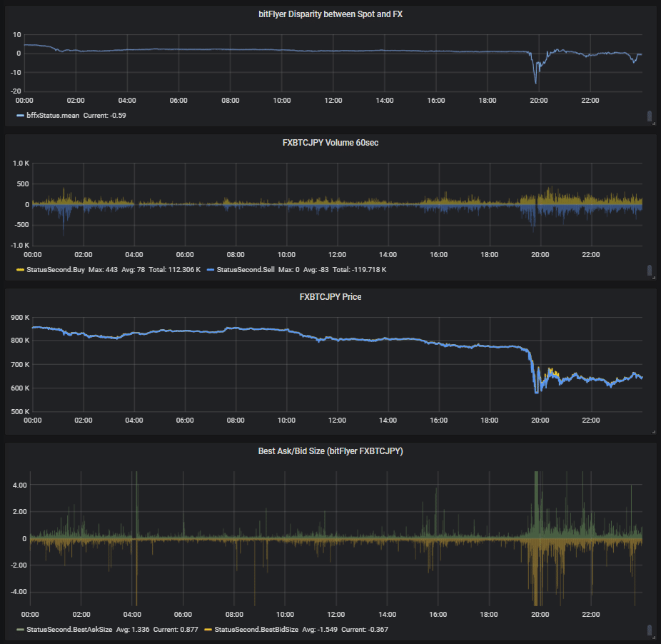Click the Disparity panel corner resize handle

pos(654,124)
